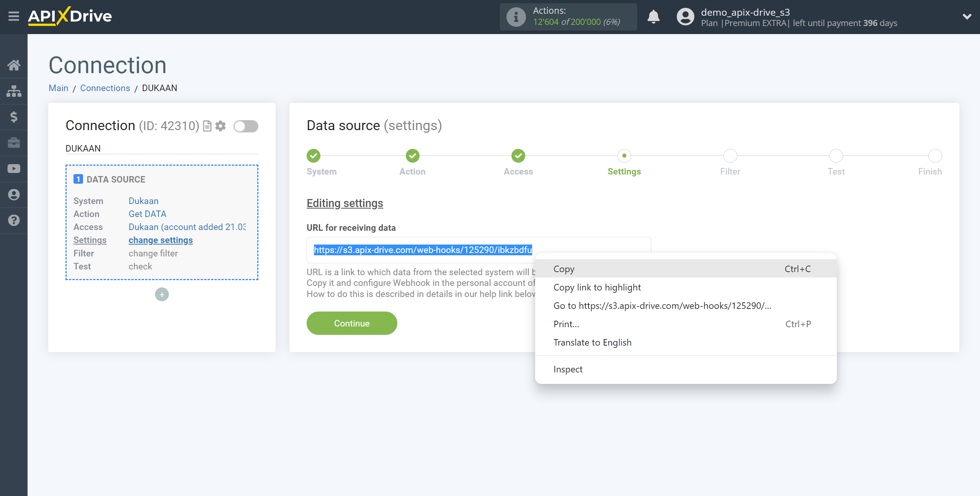Click the Connections breadcrumb link

point(105,88)
